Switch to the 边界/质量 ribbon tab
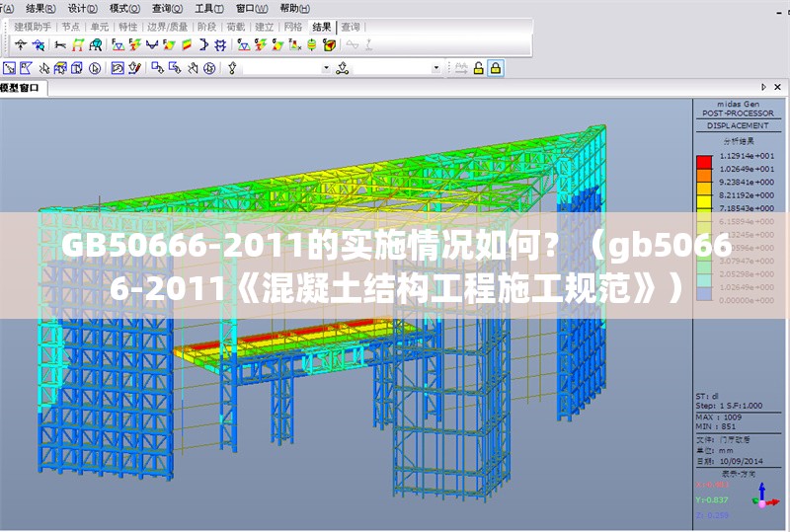 168,28
